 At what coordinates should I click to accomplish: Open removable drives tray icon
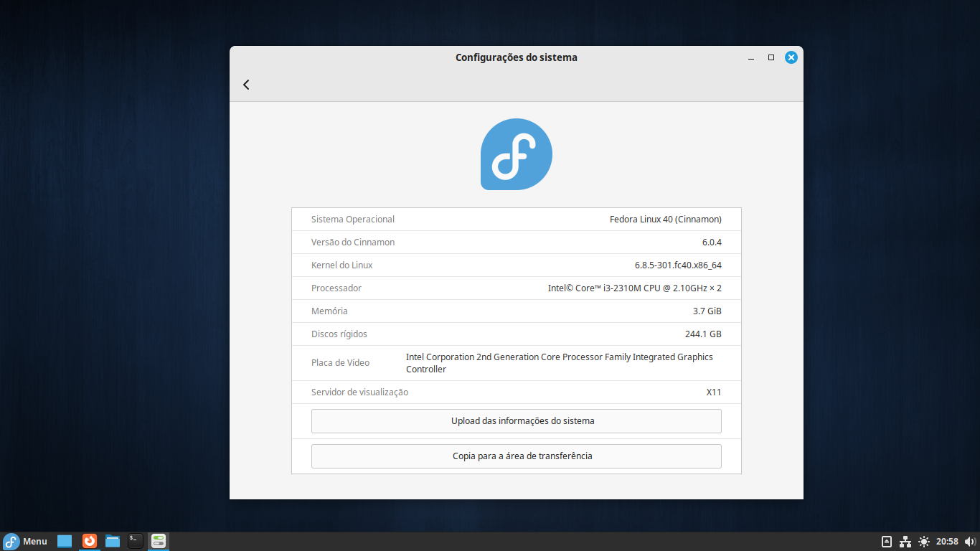[x=887, y=542]
